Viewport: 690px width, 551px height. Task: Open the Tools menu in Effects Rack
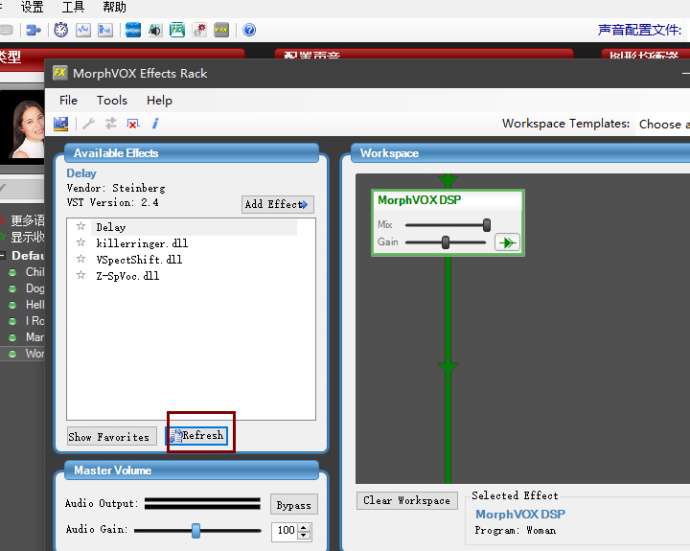click(112, 100)
